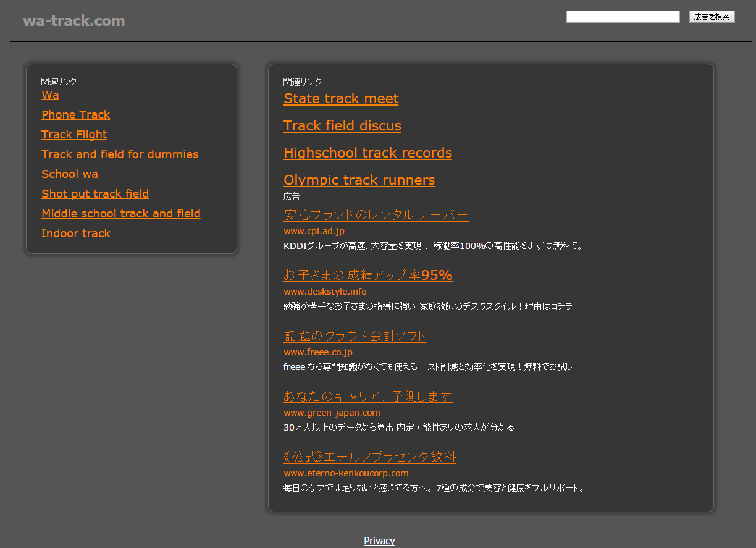Open the 《公式》エテルノプラセンタ飲料 ad
The image size is (756, 548).
click(370, 457)
